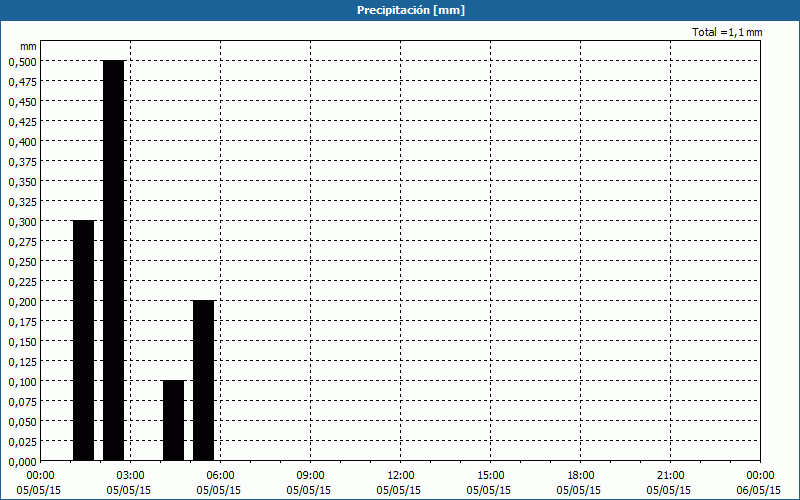Click the y-axis value 0,075
The image size is (800, 500).
click(x=23, y=402)
